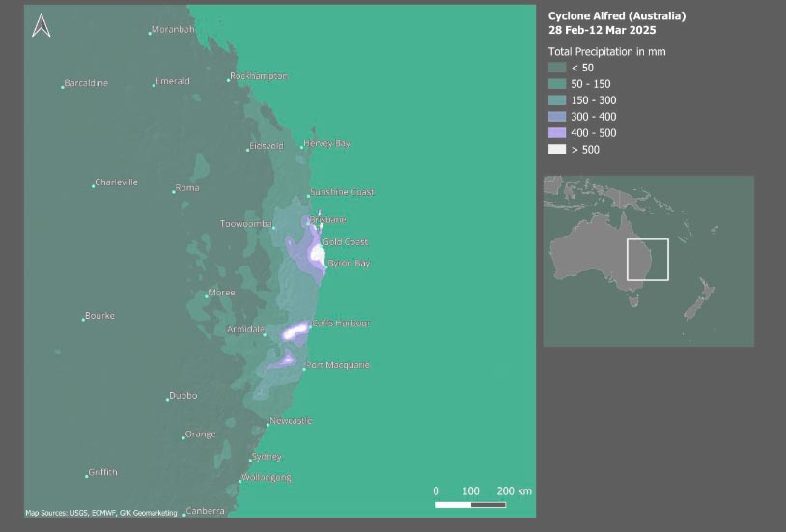
Task: Click the Newcastle city label
Action: pyautogui.click(x=291, y=421)
